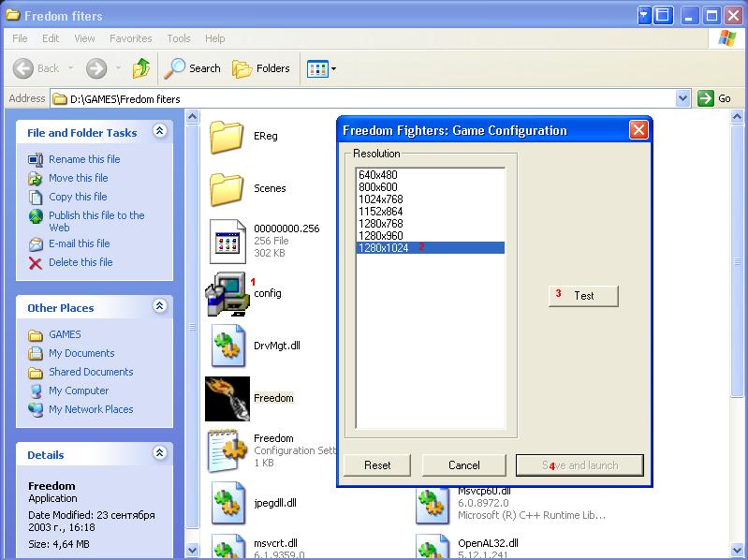748x560 pixels.
Task: Select the 00000000.256 file icon
Action: (227, 242)
